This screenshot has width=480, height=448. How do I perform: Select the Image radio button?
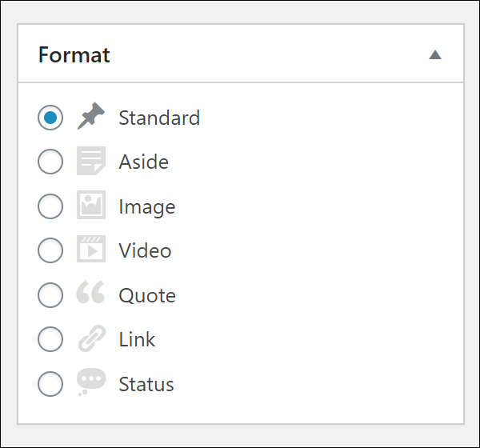click(50, 206)
